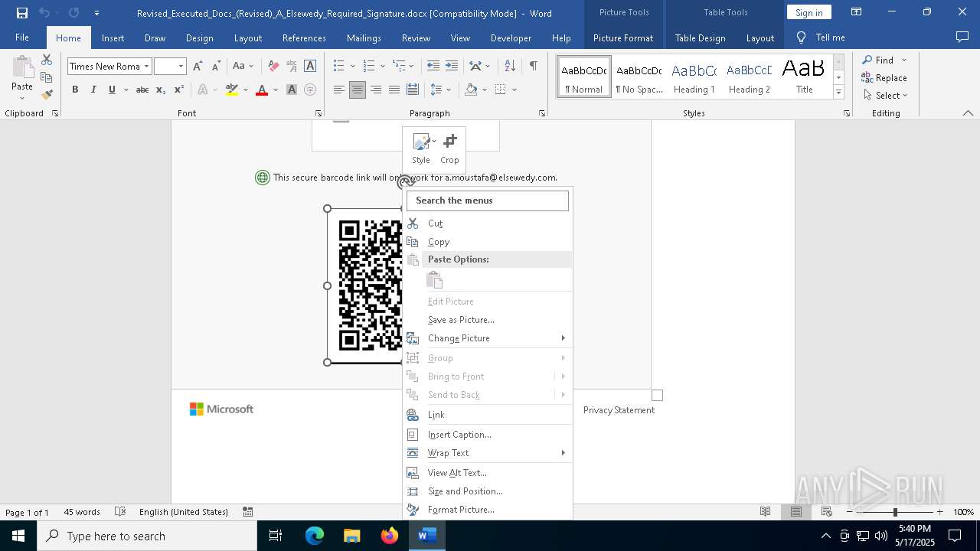Toggle Character Shading button
This screenshot has width=980, height=551.
click(x=292, y=90)
